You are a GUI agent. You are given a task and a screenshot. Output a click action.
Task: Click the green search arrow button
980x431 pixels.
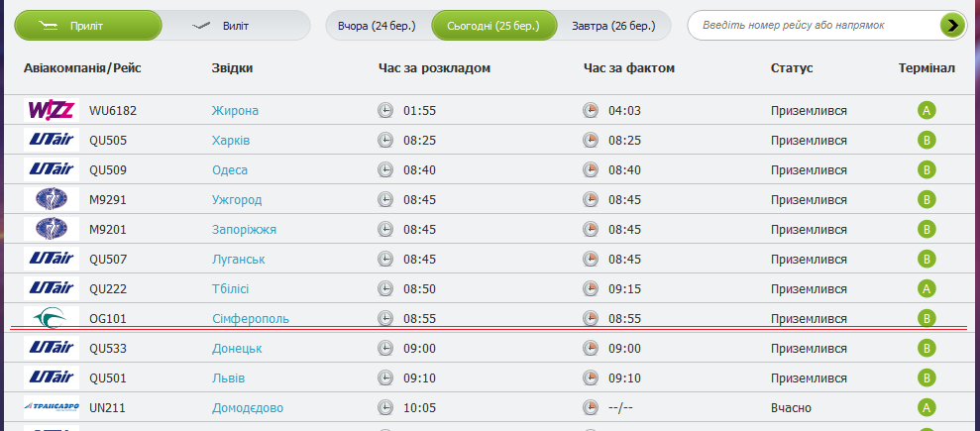coord(952,25)
